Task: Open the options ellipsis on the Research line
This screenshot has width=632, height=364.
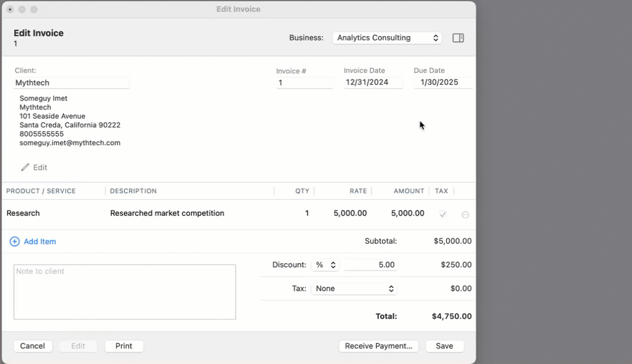Action: (465, 214)
